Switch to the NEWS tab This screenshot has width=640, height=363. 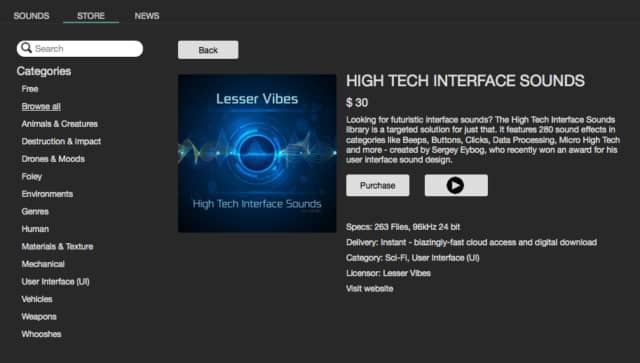pos(147,16)
